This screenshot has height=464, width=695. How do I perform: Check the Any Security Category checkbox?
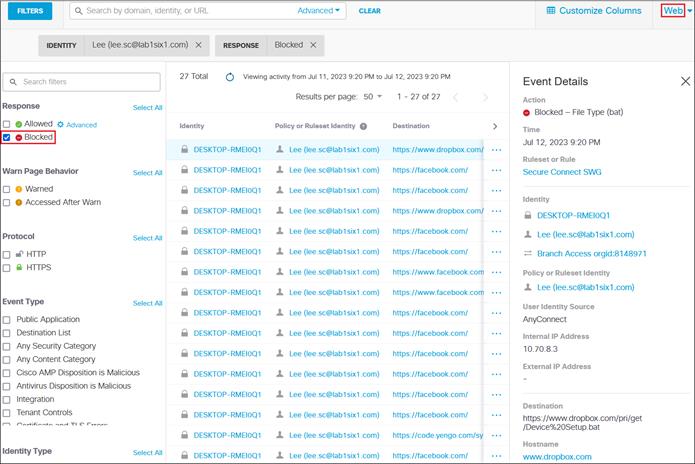(6, 346)
